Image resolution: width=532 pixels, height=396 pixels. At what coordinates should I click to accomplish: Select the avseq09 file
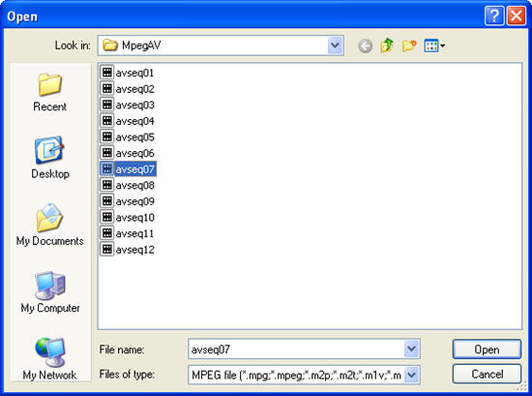pos(128,201)
